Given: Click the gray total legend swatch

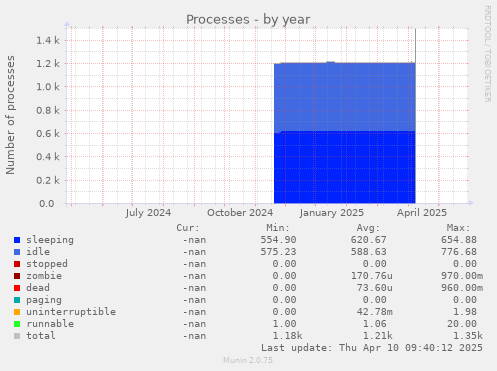Looking at the screenshot, I should pyautogui.click(x=17, y=336).
